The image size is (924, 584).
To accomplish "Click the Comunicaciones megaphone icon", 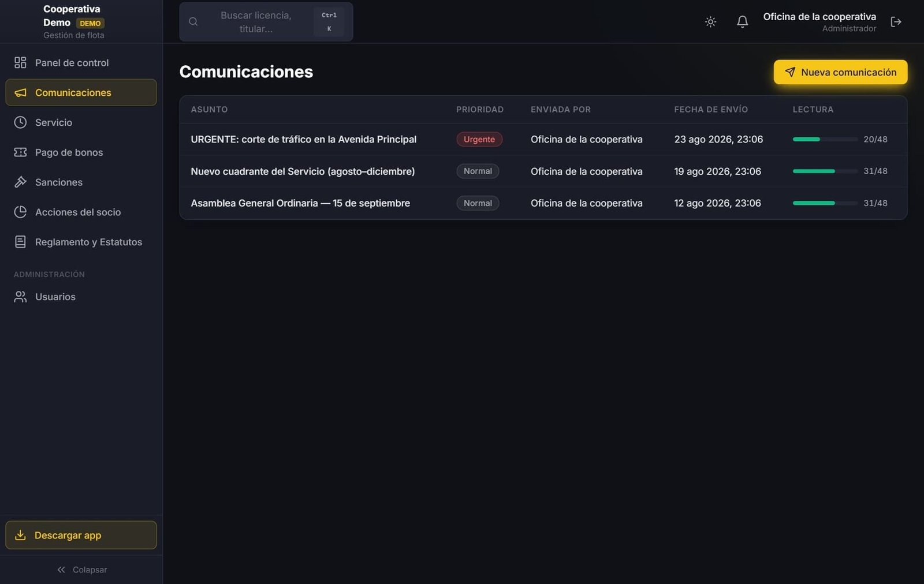I will pos(20,92).
